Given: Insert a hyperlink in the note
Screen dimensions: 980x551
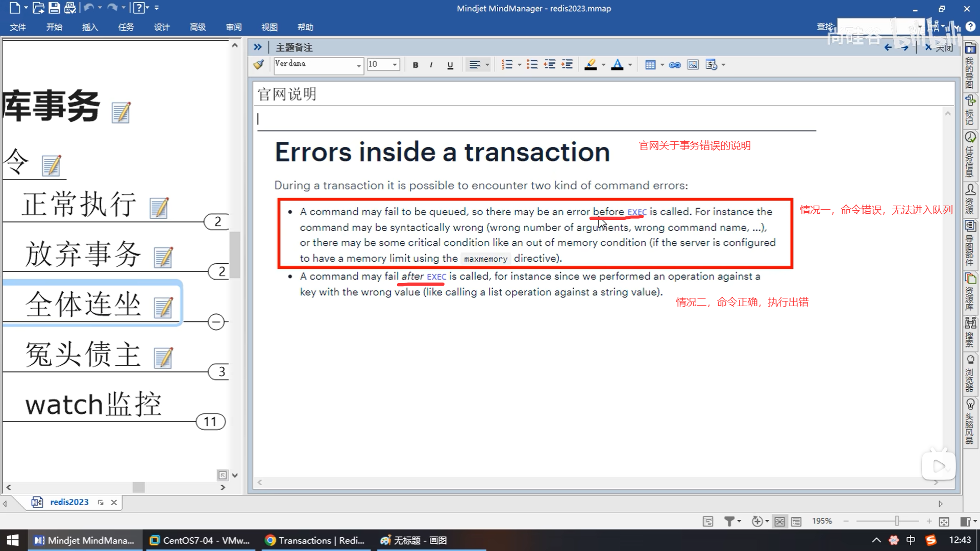Looking at the screenshot, I should point(675,65).
